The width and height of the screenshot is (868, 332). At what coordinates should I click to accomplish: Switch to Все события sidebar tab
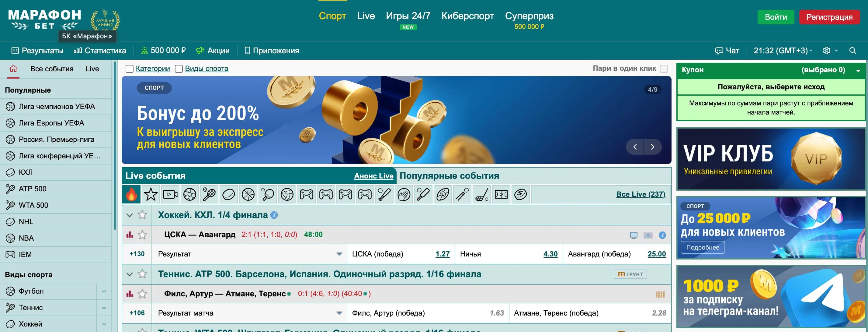(52, 69)
